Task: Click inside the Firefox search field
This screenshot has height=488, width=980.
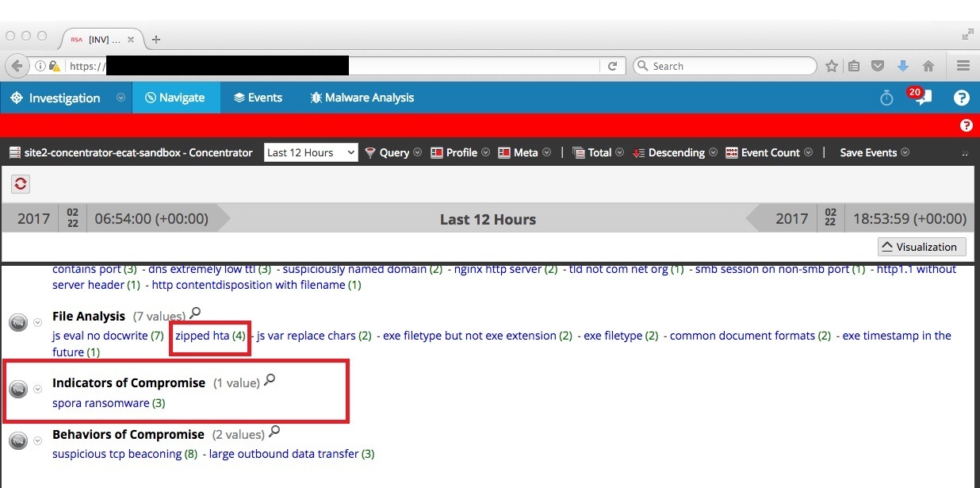Action: click(722, 66)
